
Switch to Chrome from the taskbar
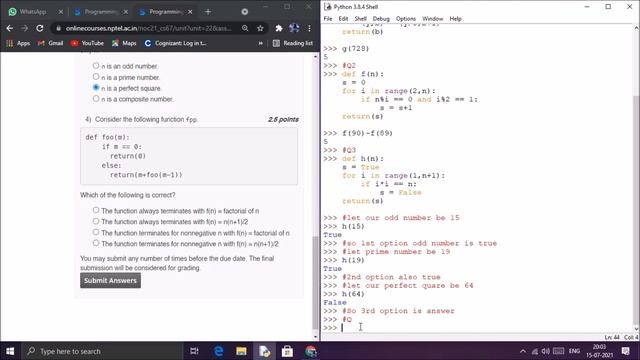[311, 351]
